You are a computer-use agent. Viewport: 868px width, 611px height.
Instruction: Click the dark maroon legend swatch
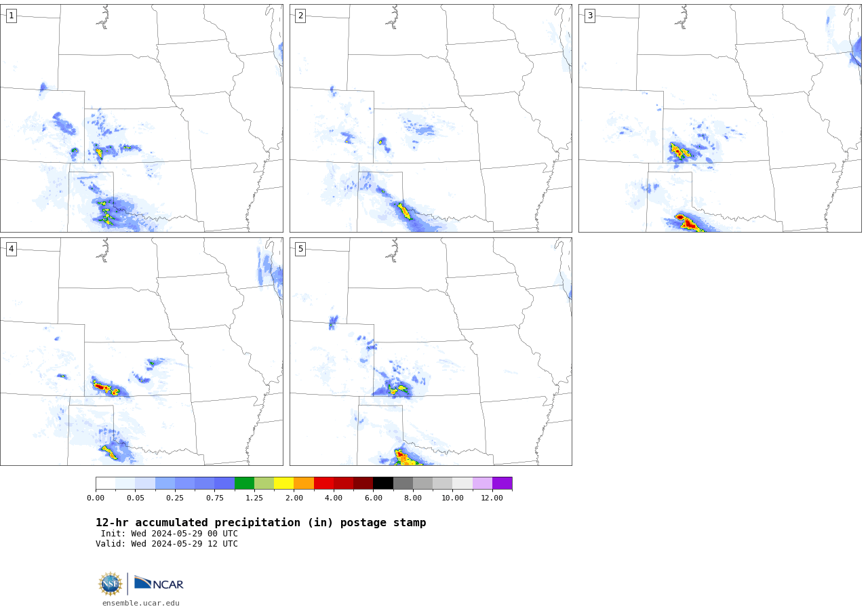click(363, 484)
